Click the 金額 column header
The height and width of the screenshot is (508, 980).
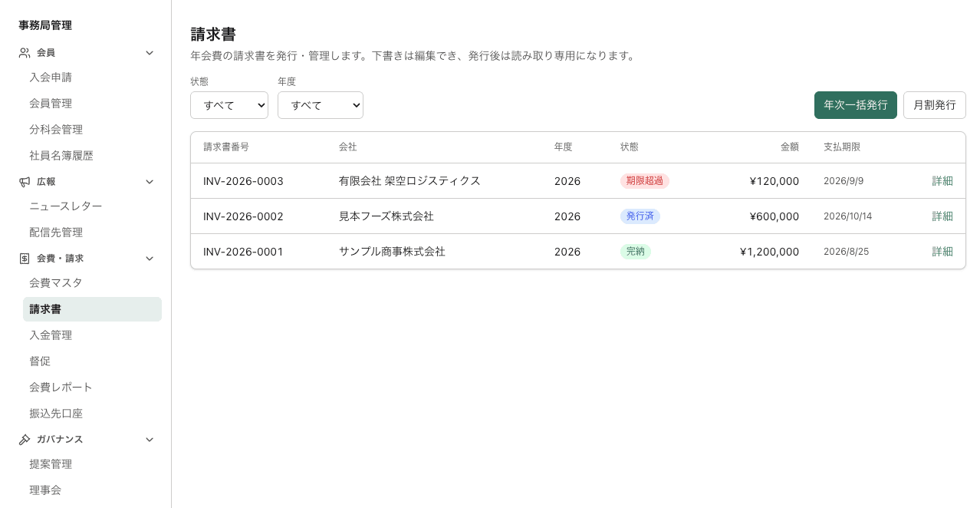click(790, 147)
